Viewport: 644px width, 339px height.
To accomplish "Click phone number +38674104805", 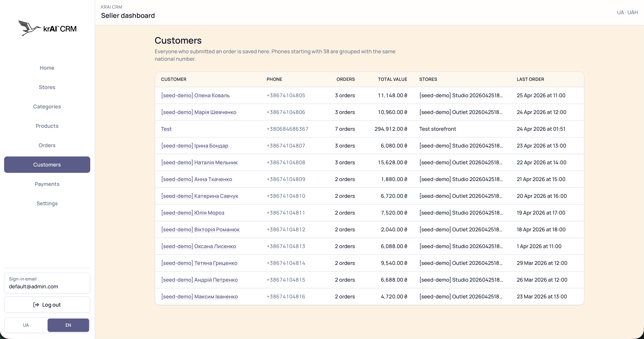I will [286, 95].
